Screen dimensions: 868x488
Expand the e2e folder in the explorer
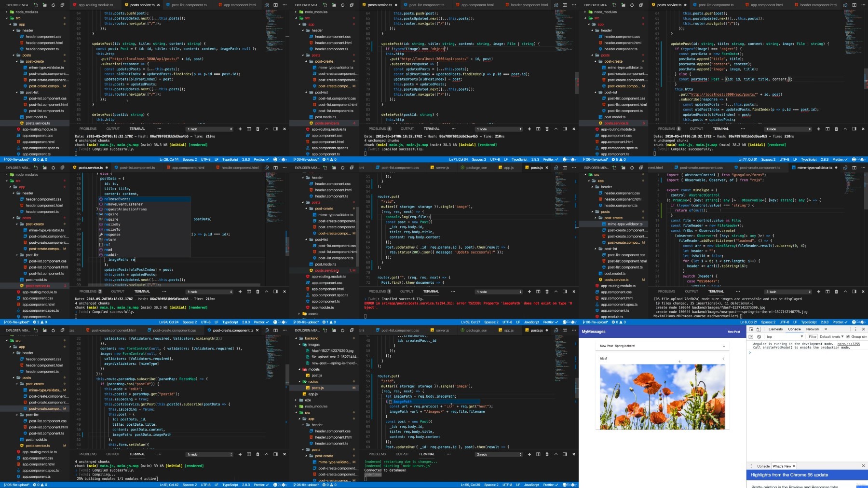click(x=308, y=400)
